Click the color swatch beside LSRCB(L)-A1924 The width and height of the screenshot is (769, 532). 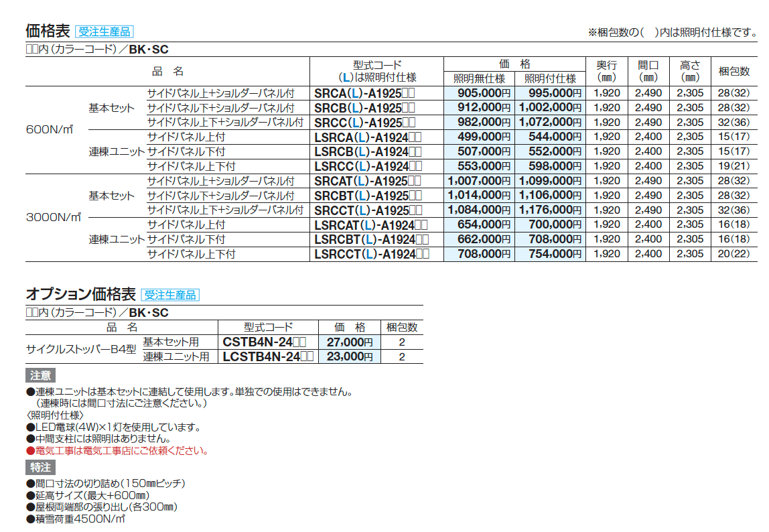point(414,152)
